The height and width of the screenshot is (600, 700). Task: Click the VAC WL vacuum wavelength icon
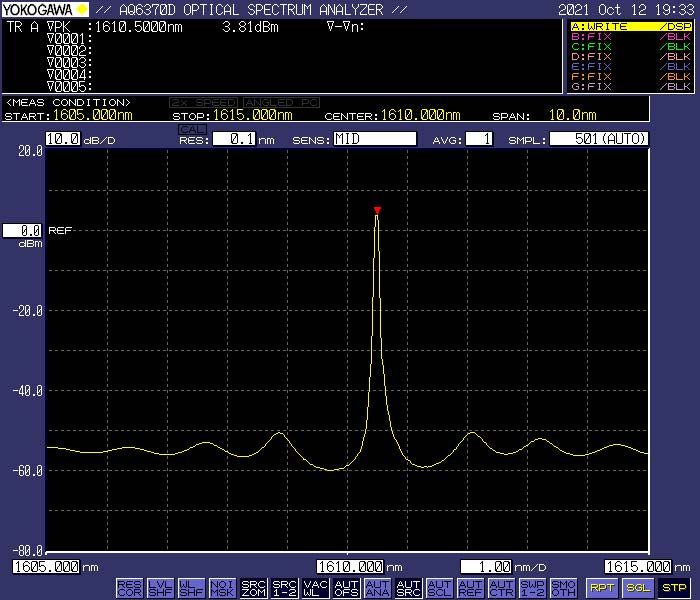315,587
